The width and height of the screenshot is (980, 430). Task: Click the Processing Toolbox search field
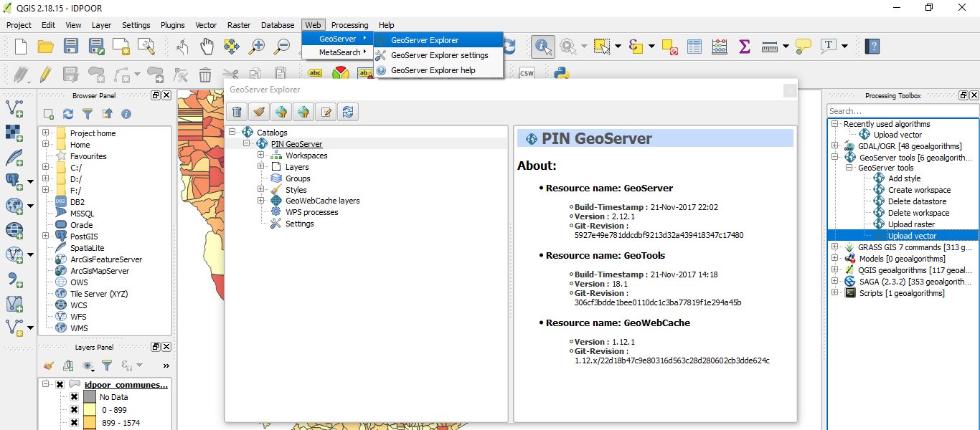point(903,111)
